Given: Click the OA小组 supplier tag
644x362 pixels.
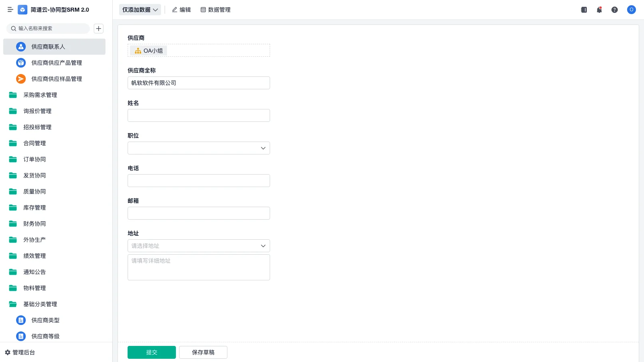Looking at the screenshot, I should (149, 51).
